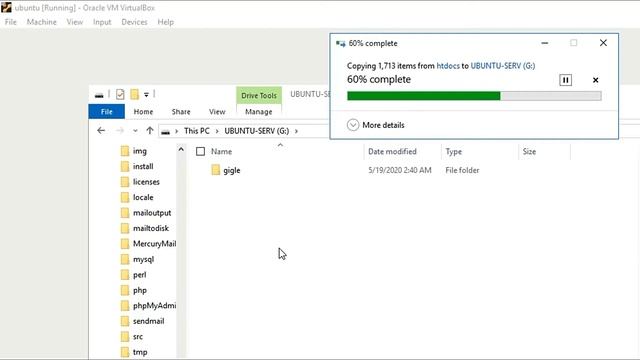Select perl folder in navigation pane
Screen dimensions: 640x360
(139, 275)
